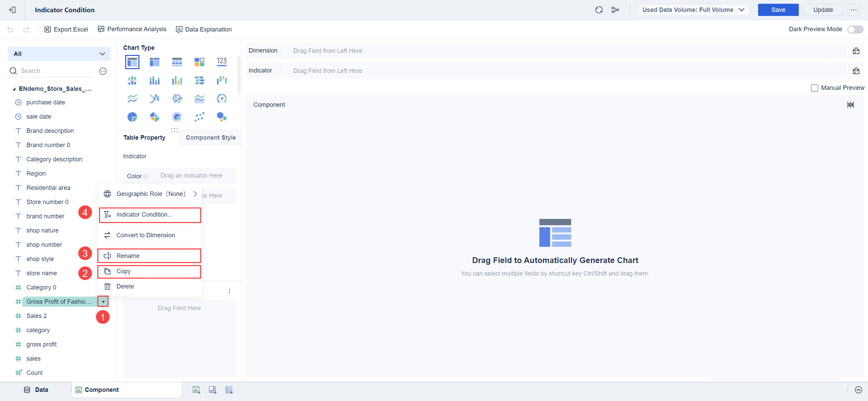Click Export Excel in the toolbar
The height and width of the screenshot is (401, 868).
(x=66, y=29)
